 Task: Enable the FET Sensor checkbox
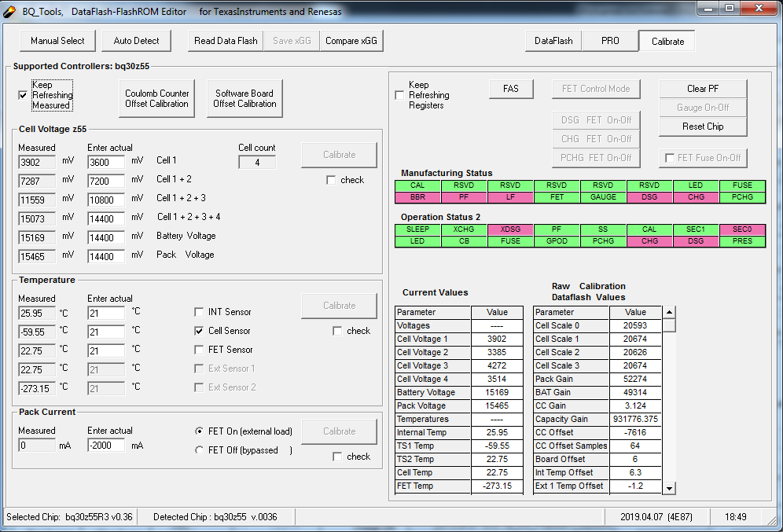(199, 350)
